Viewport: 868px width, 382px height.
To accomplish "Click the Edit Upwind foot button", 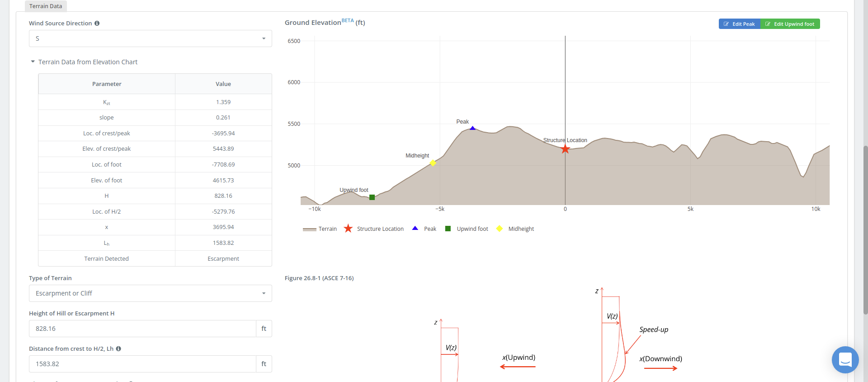I will tap(790, 24).
